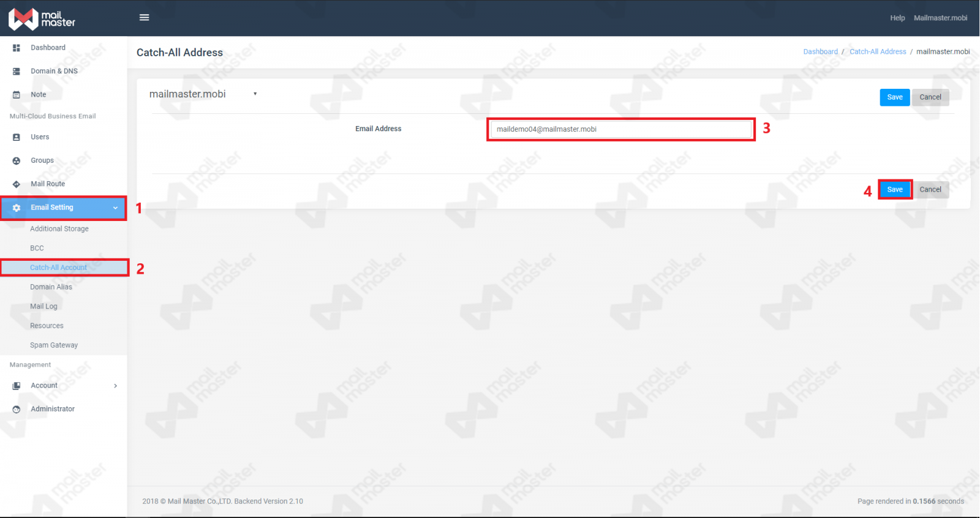
Task: Click the Users icon in sidebar
Action: click(17, 137)
